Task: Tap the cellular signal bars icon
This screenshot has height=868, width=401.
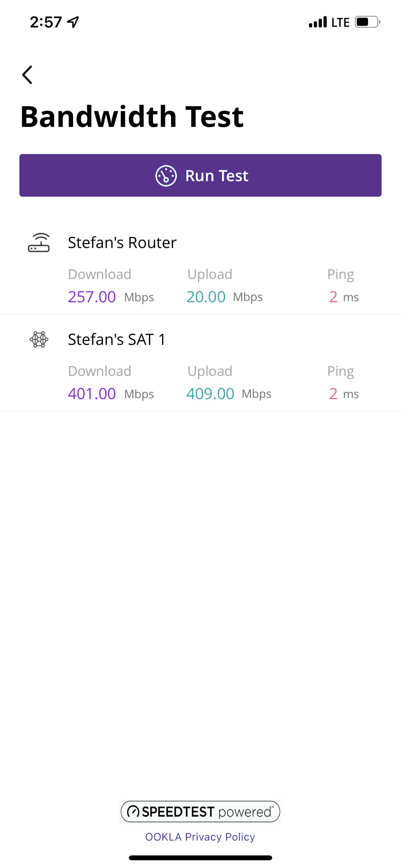Action: coord(318,22)
